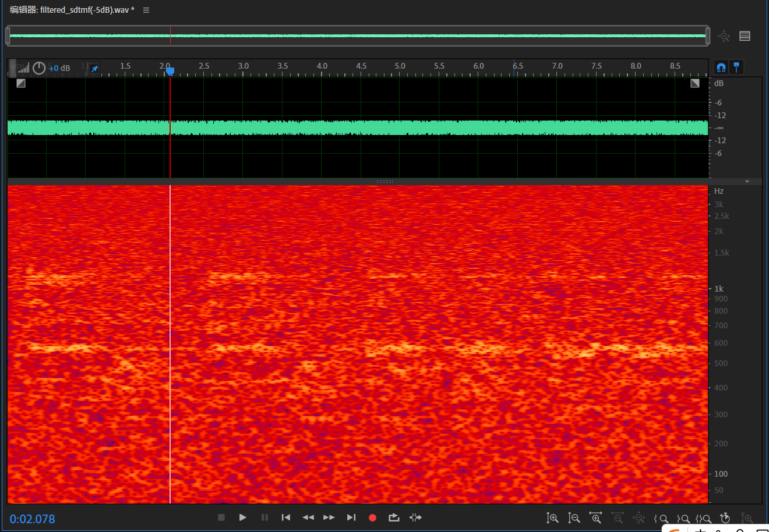Click the zoom out full icon beside overview
Screen dimensions: 769x532
point(724,36)
